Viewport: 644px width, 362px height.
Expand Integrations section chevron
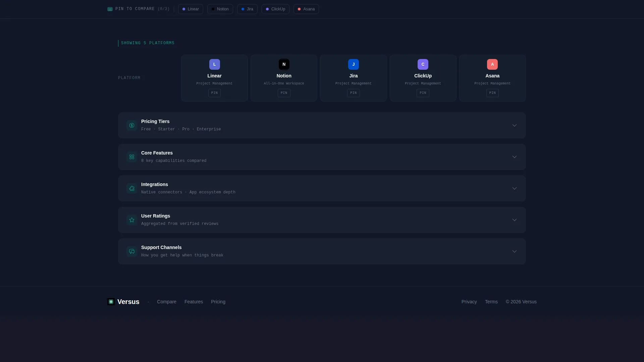(515, 188)
